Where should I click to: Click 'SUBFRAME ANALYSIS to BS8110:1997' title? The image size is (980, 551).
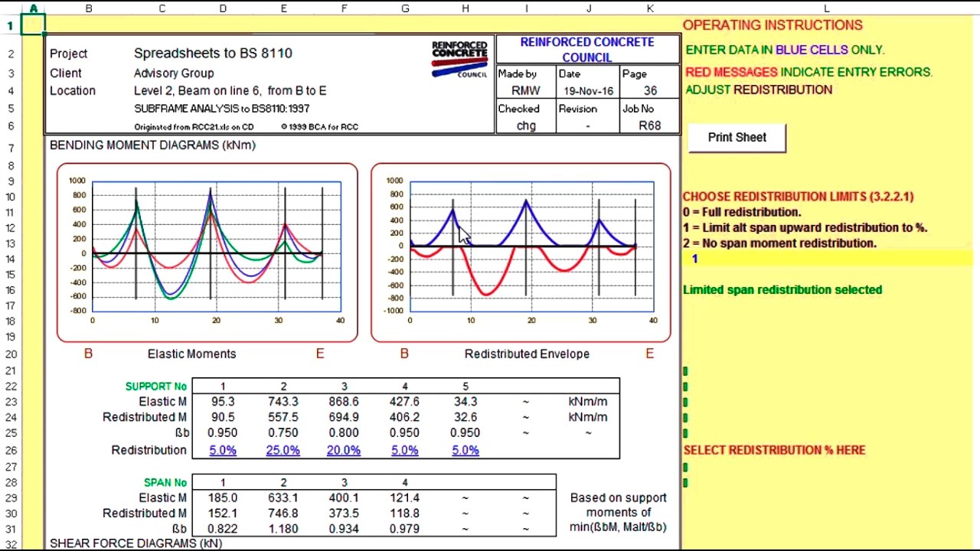pos(222,109)
